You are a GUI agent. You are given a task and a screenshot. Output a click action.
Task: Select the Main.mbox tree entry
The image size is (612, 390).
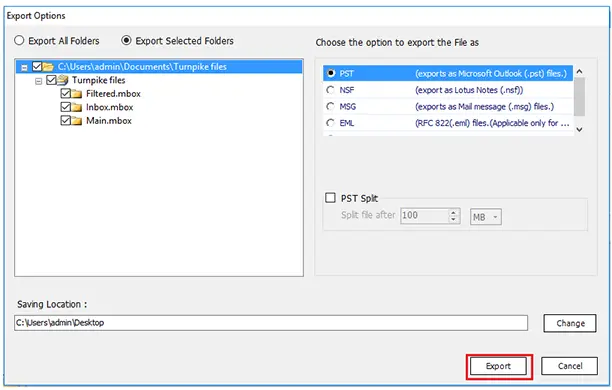click(x=109, y=121)
